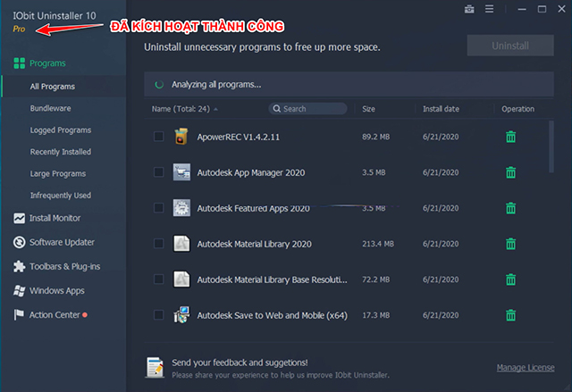Screen dimensions: 572x392
Task: Click the Search input field
Action: click(307, 109)
